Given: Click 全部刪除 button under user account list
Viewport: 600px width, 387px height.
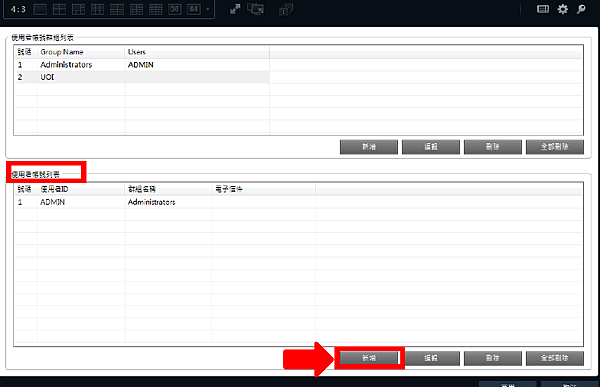Looking at the screenshot, I should point(555,358).
